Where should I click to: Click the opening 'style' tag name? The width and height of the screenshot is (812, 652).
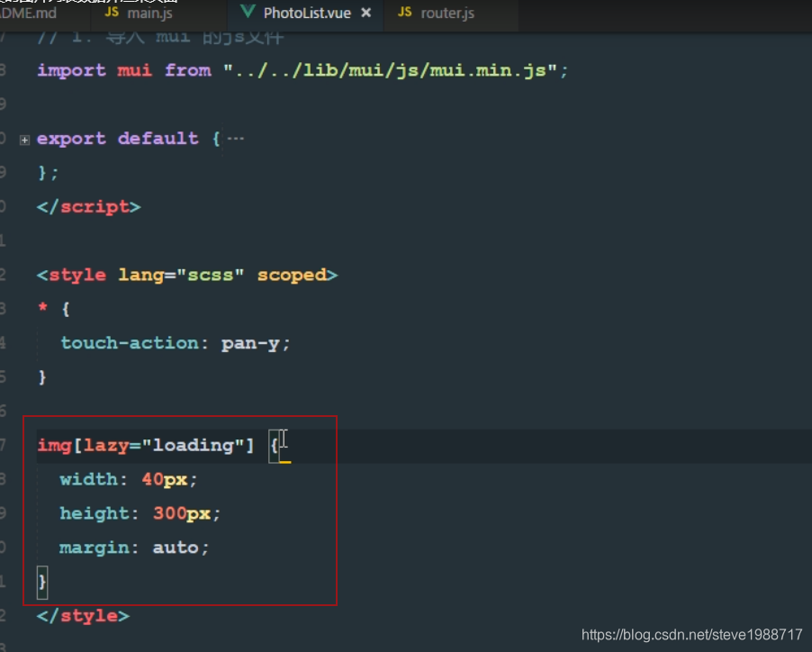(77, 275)
